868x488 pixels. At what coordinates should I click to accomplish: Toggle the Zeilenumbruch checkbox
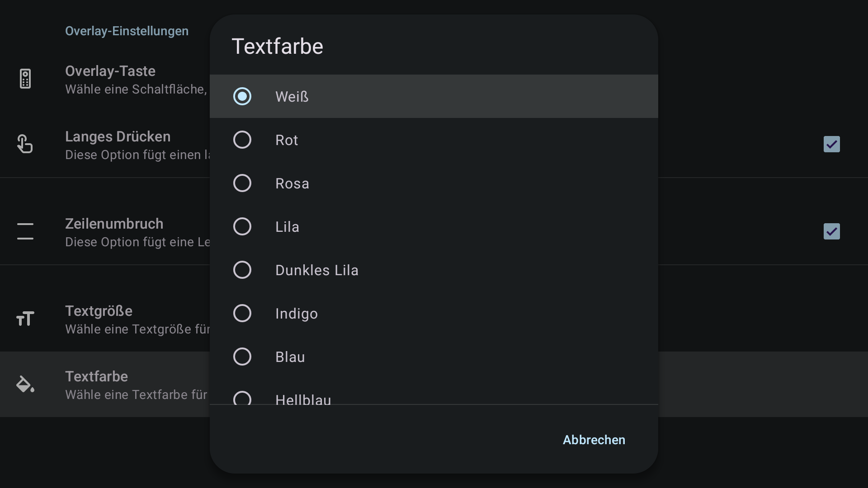(x=831, y=231)
